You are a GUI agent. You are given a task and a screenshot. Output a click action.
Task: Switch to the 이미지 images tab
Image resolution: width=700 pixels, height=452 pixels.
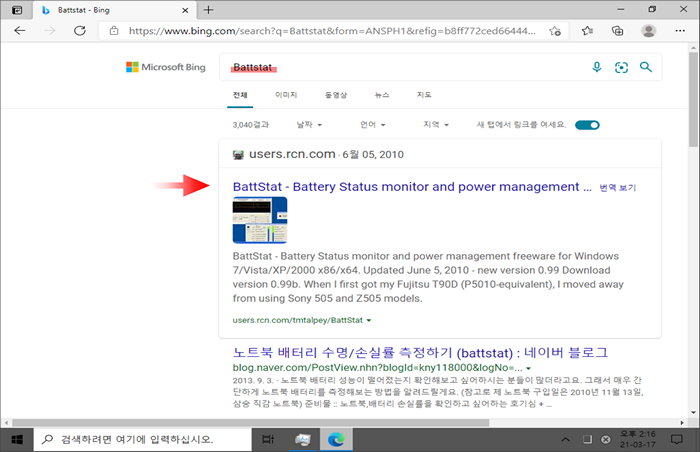pyautogui.click(x=286, y=95)
